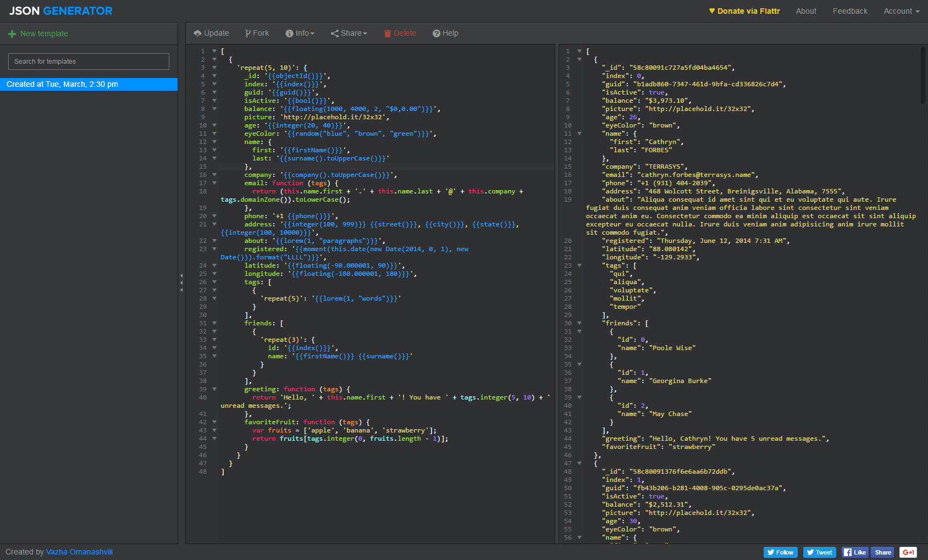
Task: Click the Google +1 button
Action: tap(908, 552)
